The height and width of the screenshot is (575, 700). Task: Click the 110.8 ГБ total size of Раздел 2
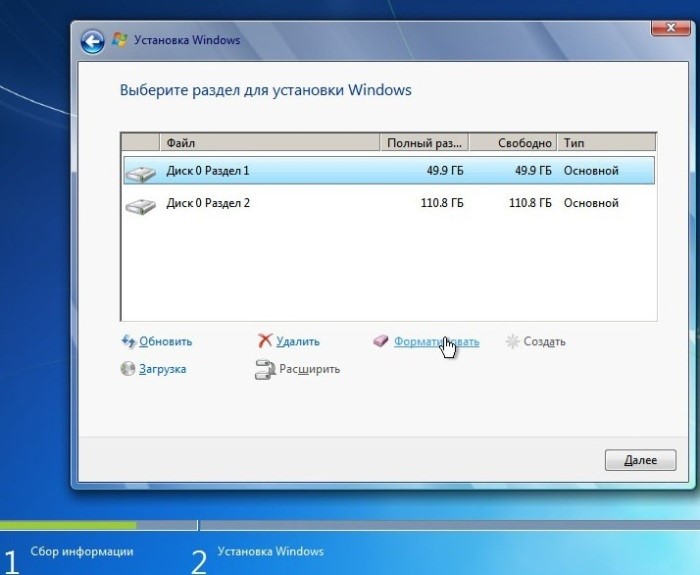point(442,203)
